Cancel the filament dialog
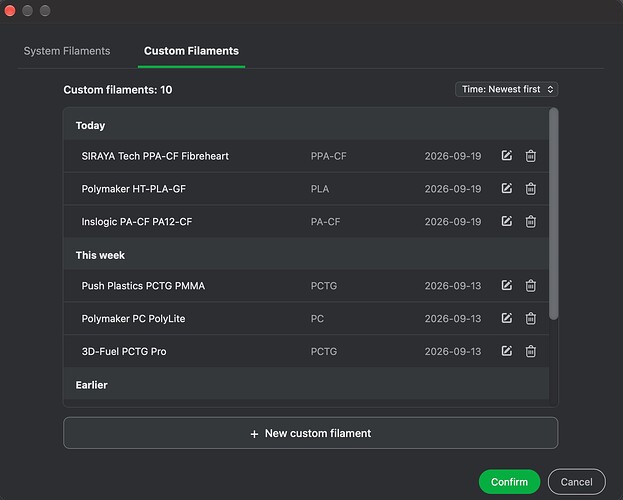The width and height of the screenshot is (623, 500). [x=577, y=482]
